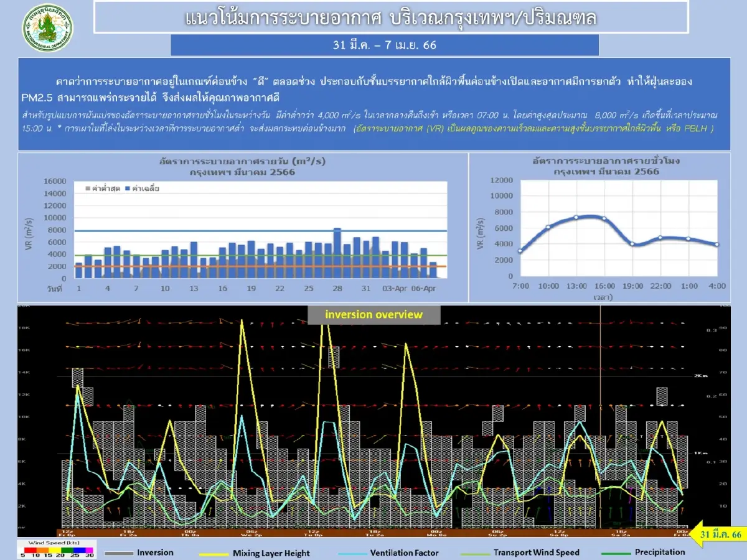Click the orange horizontal line at 2000 in the daily chart
747x560 pixels.
(x=260, y=266)
